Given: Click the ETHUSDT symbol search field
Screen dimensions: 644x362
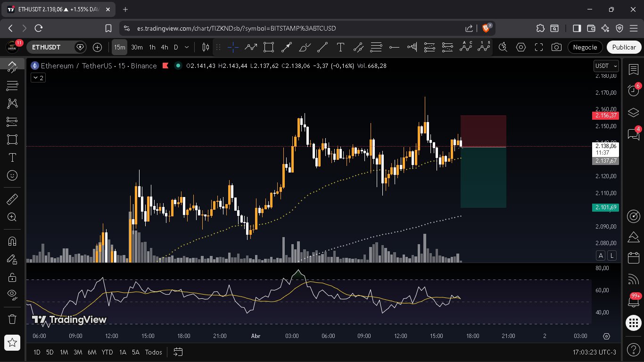Looking at the screenshot, I should point(50,47).
